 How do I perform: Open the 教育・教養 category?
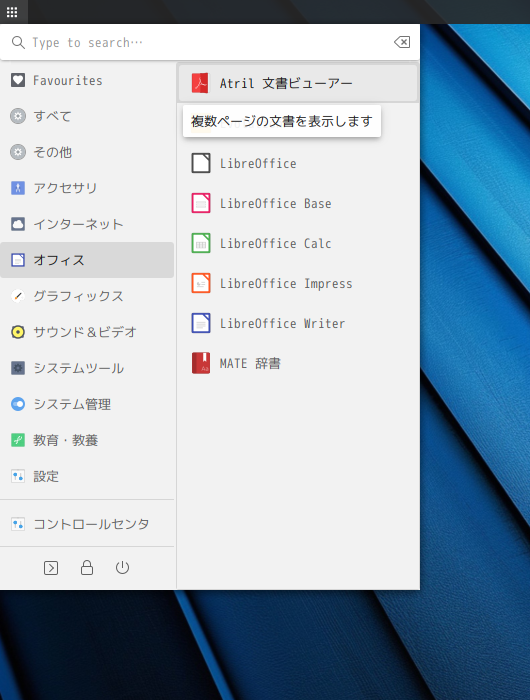tap(87, 440)
